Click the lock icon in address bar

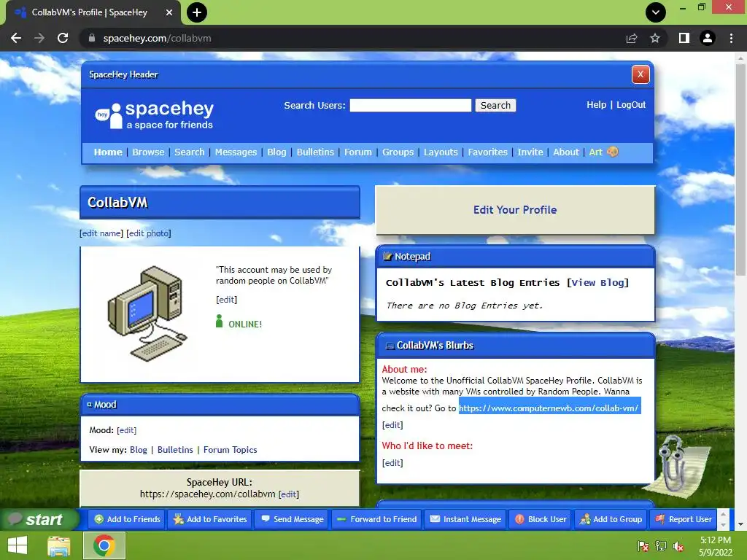click(x=91, y=38)
